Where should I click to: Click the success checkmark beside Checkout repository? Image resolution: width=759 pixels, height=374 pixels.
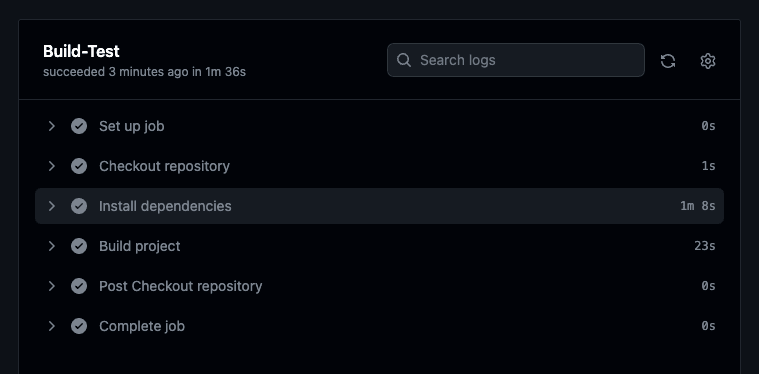[79, 166]
